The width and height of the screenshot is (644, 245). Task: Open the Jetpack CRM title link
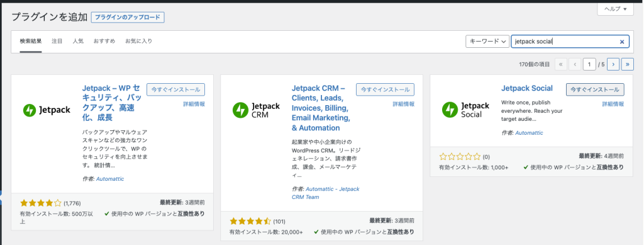pyautogui.click(x=321, y=108)
